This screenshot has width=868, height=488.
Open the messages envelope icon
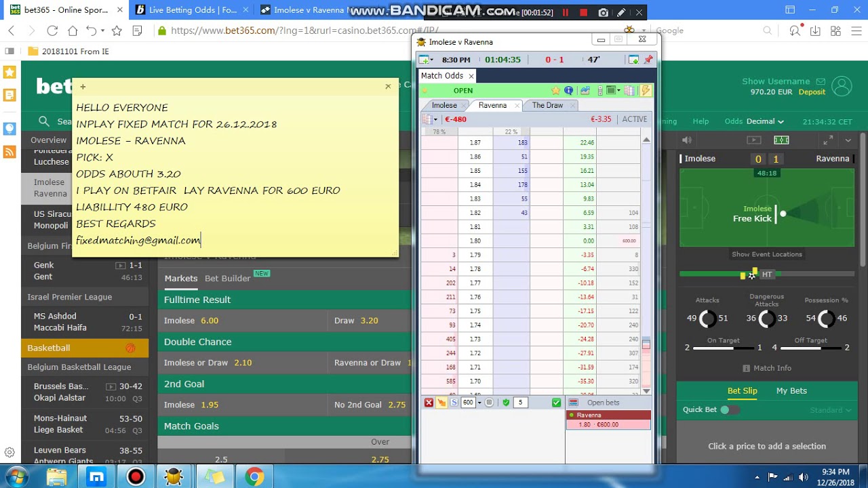821,81
